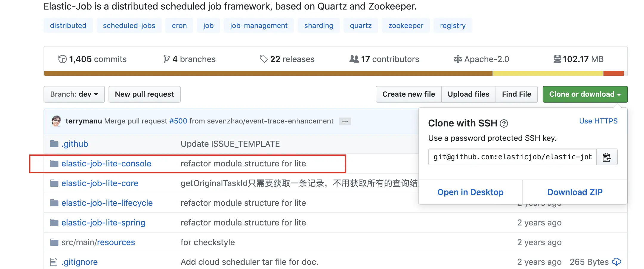Open the Branch: dev dropdown

click(x=74, y=94)
